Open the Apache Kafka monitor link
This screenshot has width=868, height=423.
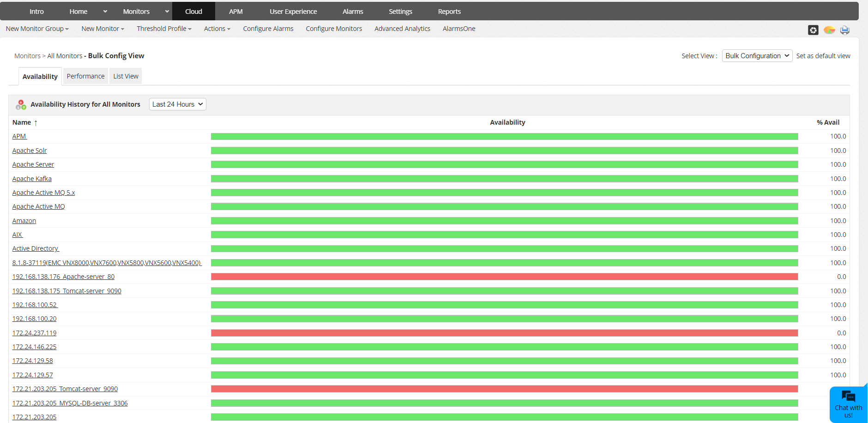32,178
